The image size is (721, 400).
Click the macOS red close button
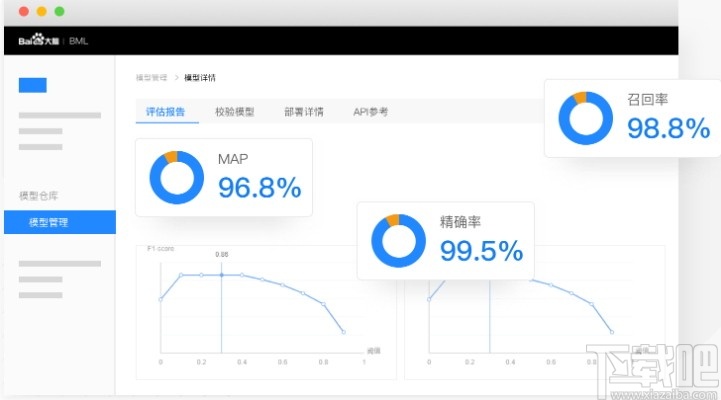(24, 11)
